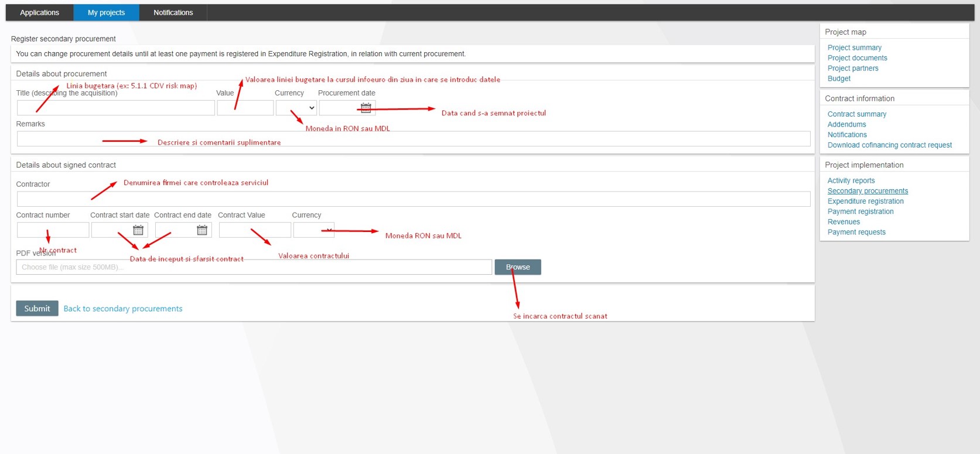Download cofinancing contract request
Viewport: 980px width, 454px height.
click(889, 145)
